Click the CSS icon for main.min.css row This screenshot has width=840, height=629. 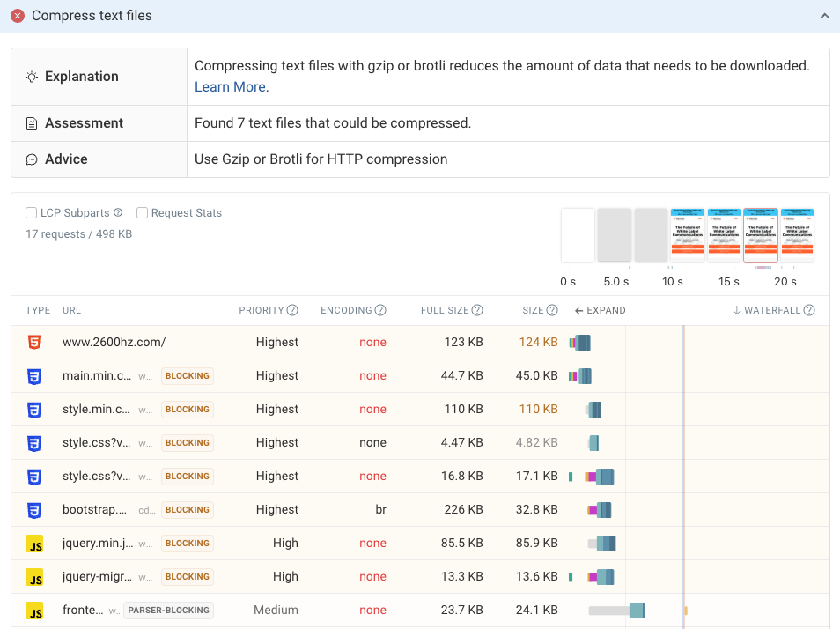[x=34, y=376]
